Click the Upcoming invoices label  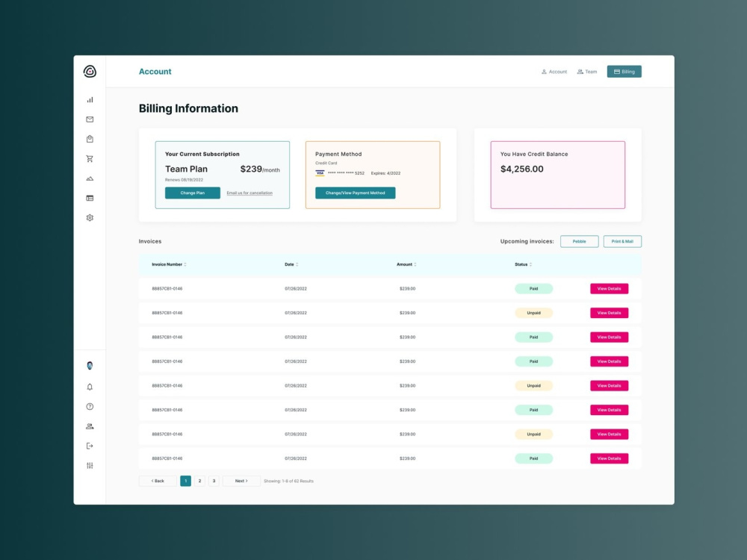[527, 241]
